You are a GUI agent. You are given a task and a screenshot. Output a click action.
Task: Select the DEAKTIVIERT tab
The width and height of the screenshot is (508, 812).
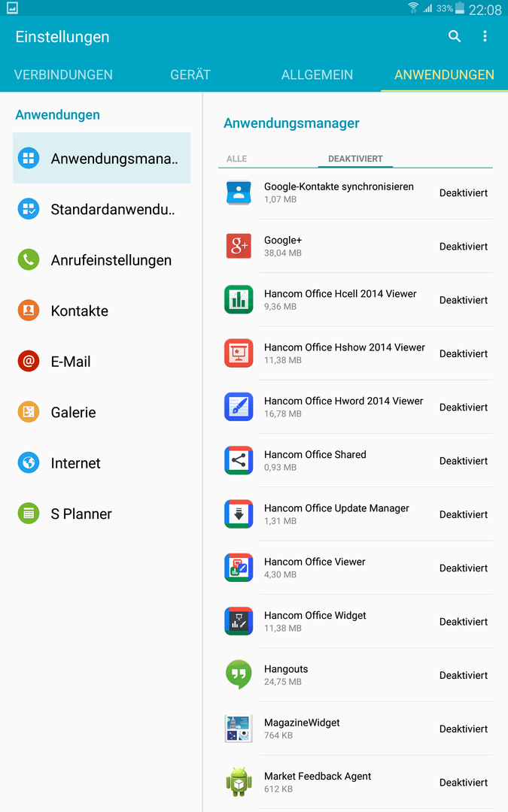click(355, 159)
